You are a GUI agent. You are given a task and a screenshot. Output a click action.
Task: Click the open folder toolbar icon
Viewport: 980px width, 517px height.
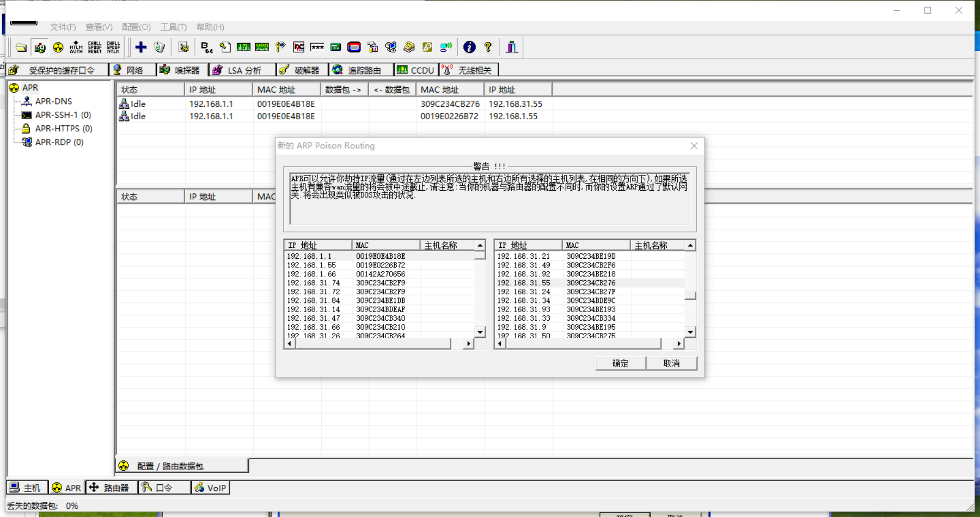click(21, 47)
